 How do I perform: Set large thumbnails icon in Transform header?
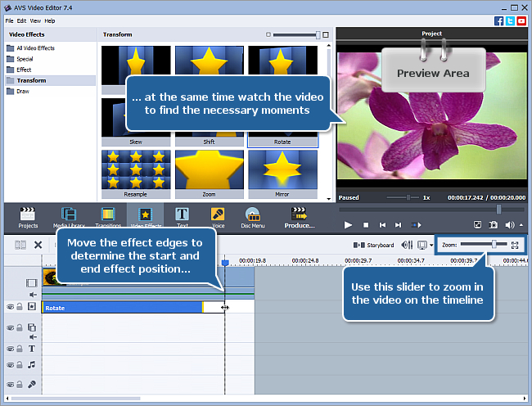(326, 34)
